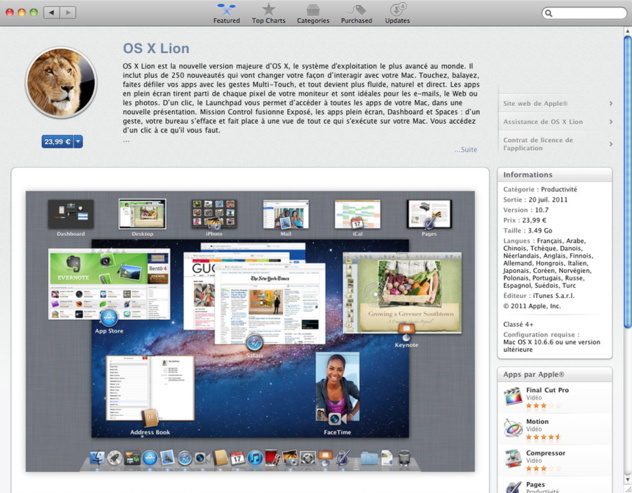The width and height of the screenshot is (632, 493).
Task: Go to the Purchased tab
Action: pos(356,13)
